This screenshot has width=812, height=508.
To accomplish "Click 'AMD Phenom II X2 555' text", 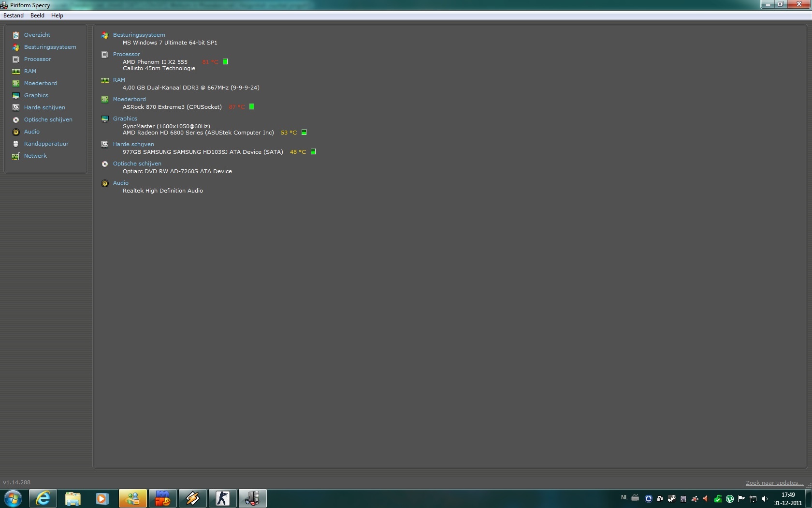I will coord(155,62).
